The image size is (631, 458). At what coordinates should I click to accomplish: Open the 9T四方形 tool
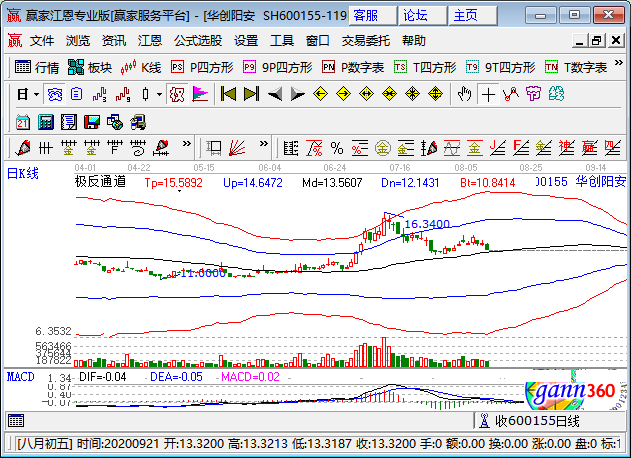coord(500,67)
